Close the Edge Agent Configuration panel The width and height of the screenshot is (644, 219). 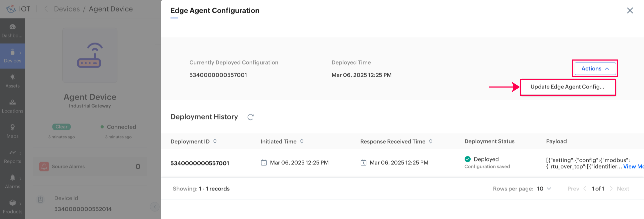tap(630, 11)
